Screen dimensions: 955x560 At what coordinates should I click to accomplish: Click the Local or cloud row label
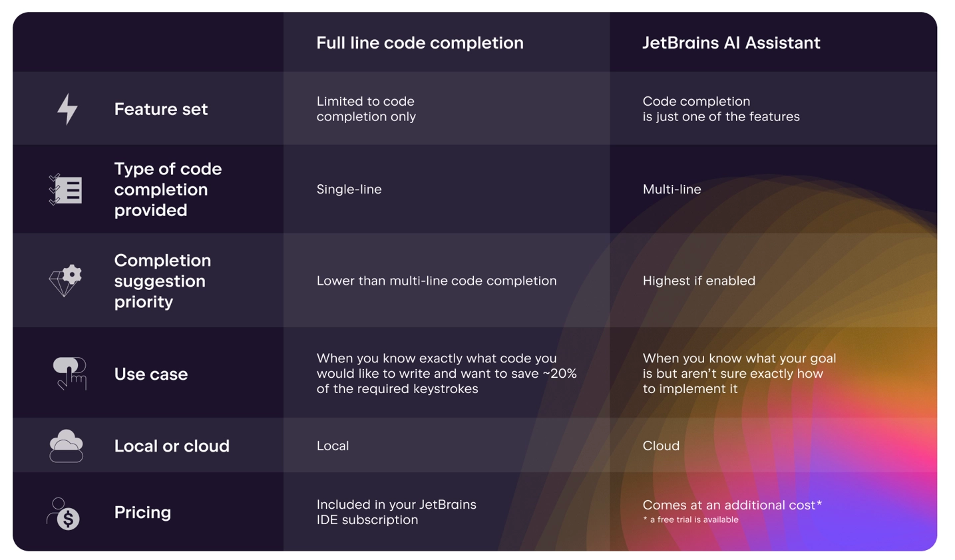[172, 446]
